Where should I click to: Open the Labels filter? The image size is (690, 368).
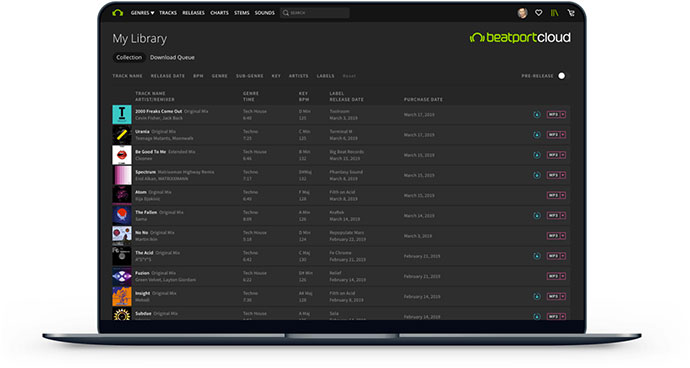(x=326, y=76)
